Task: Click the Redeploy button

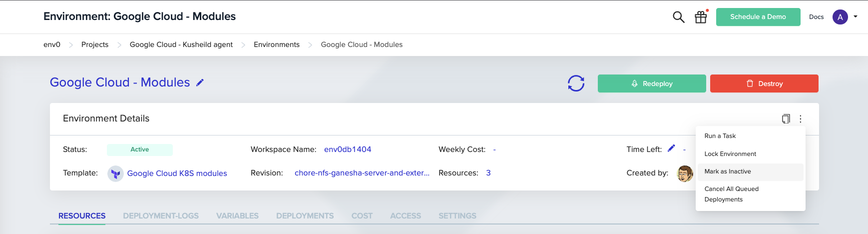Action: [652, 83]
